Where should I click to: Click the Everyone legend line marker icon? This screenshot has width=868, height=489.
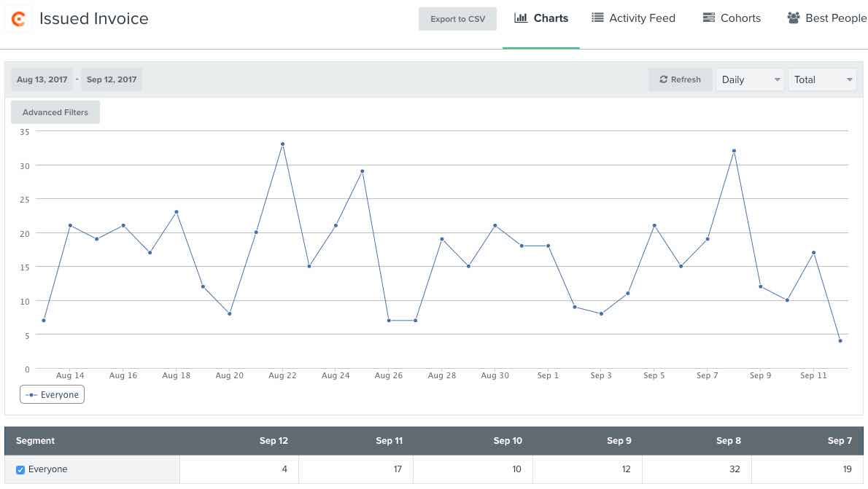coord(31,394)
